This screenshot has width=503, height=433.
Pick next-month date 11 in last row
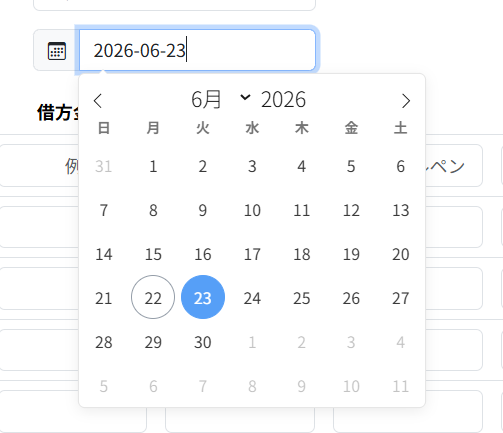[401, 386]
